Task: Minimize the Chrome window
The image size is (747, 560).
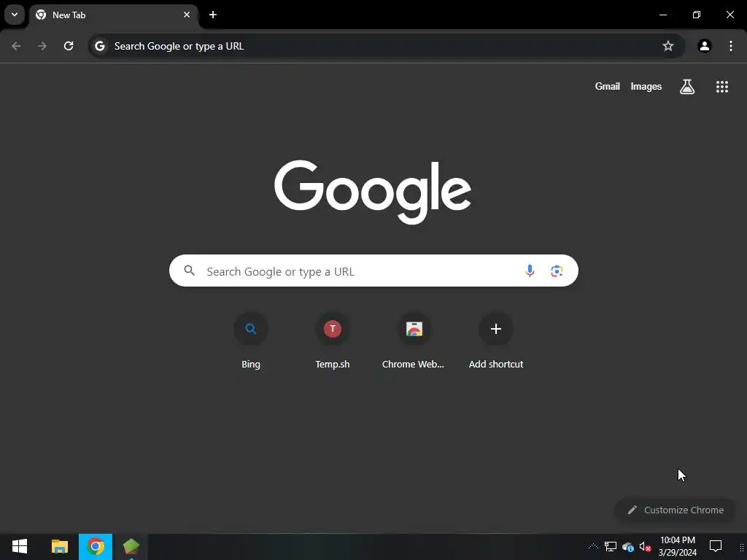Action: 662,15
